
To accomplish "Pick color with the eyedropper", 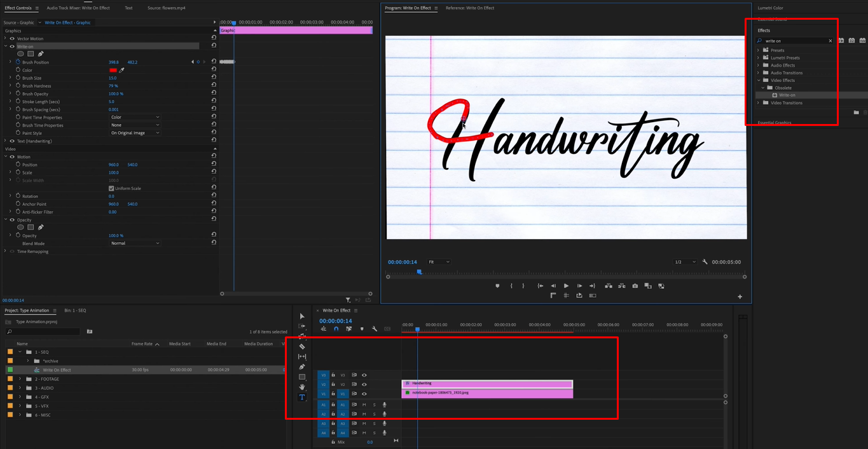I will tap(121, 70).
